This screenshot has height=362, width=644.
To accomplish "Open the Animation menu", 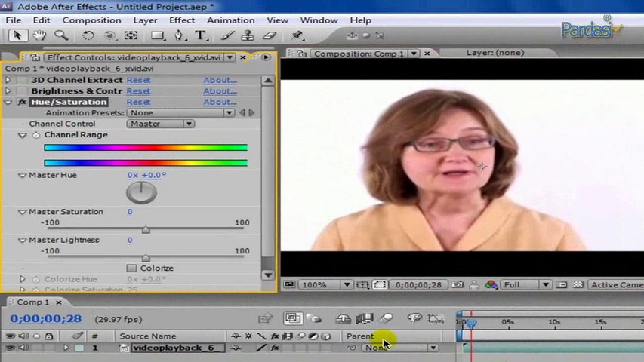I will point(230,20).
